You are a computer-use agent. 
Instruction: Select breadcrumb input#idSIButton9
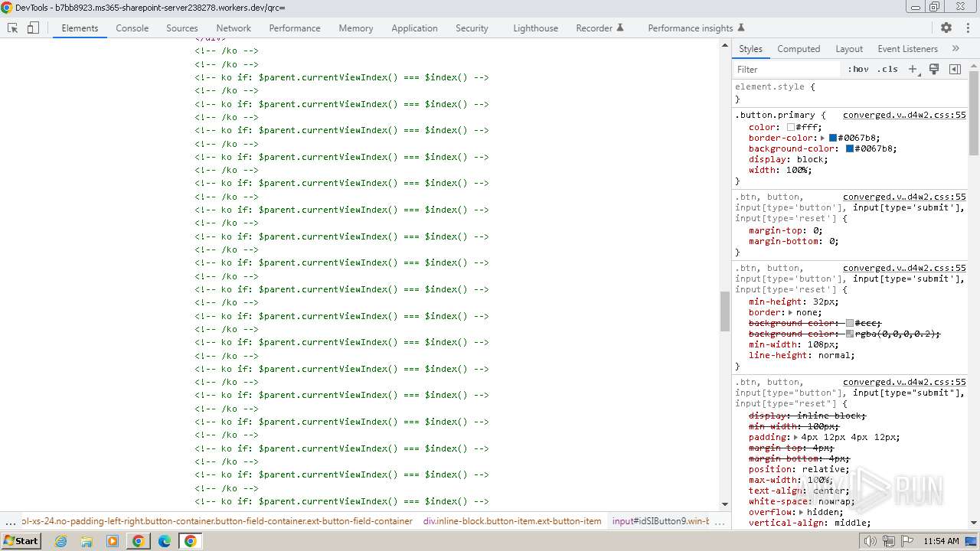[x=661, y=521]
